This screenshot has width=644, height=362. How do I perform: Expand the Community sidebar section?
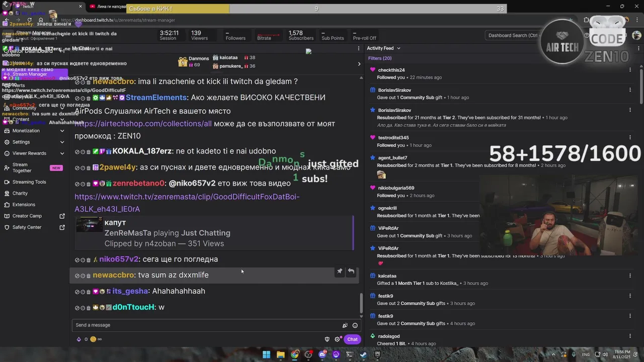pos(62,108)
